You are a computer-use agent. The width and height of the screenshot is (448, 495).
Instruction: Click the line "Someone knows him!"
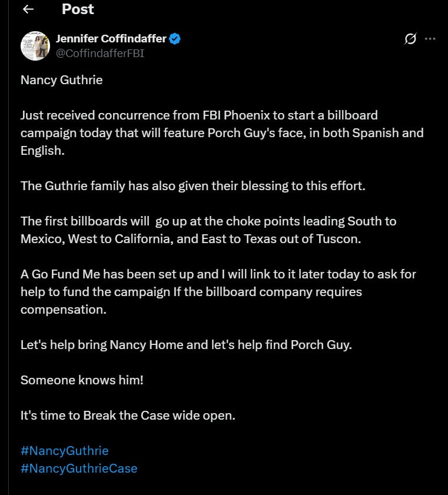click(x=82, y=380)
